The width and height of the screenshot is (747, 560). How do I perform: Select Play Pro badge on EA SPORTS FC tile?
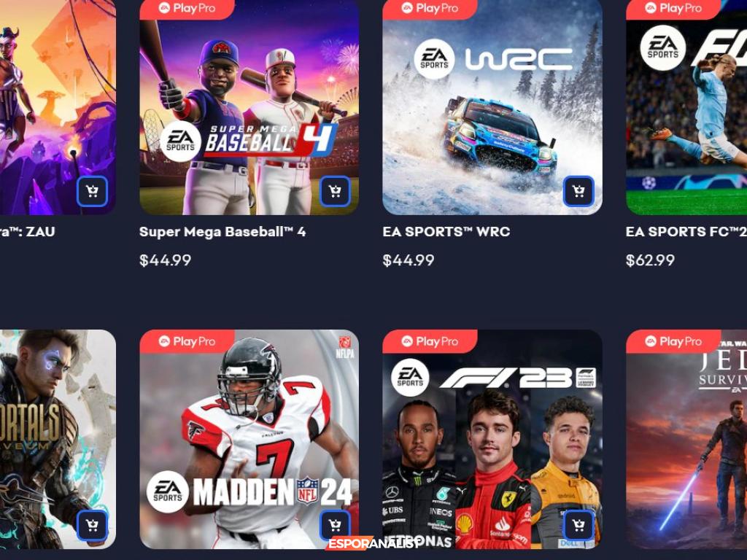[673, 9]
